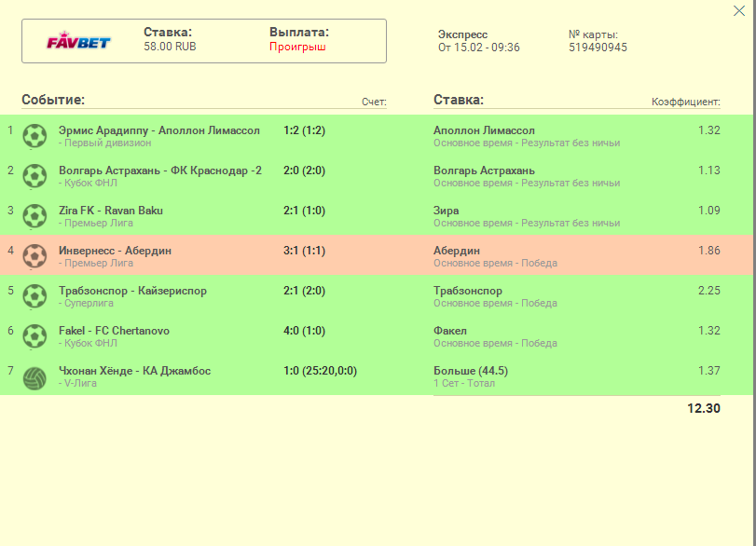Select the bet pick Больше (44.5)

coord(471,371)
